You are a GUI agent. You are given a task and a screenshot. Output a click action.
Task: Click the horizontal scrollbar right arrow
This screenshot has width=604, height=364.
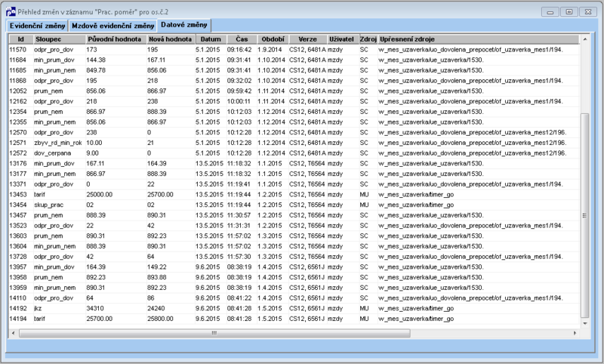(575, 333)
